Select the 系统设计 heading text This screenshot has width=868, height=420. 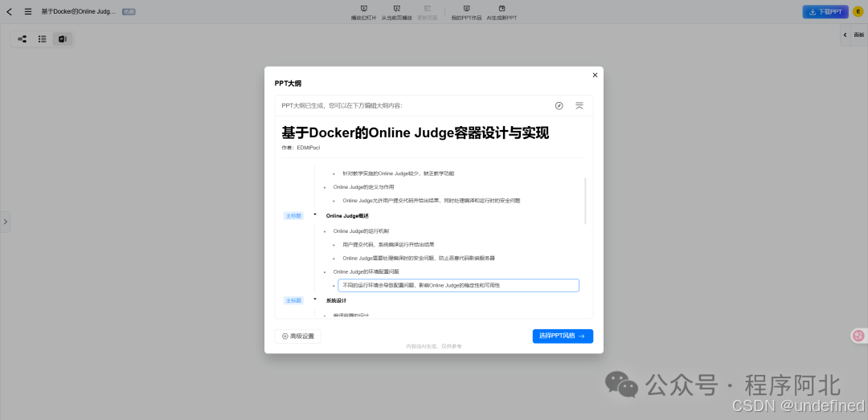click(336, 300)
